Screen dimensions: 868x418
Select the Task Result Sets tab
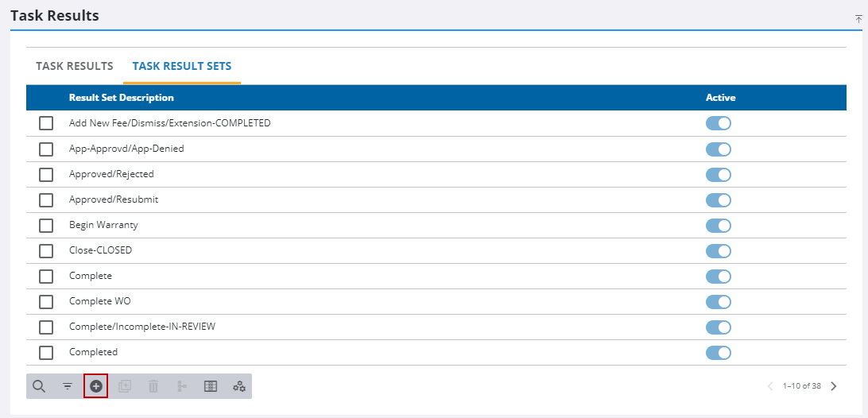182,66
